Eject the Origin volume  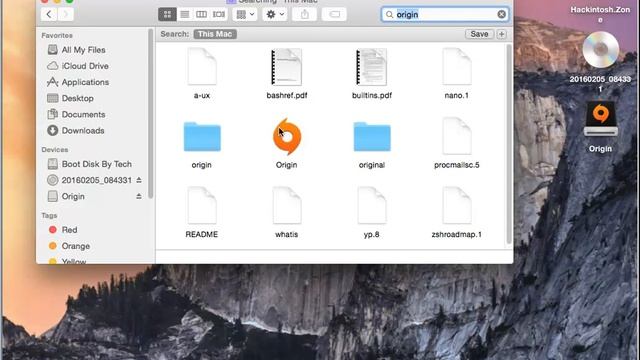pyautogui.click(x=139, y=196)
